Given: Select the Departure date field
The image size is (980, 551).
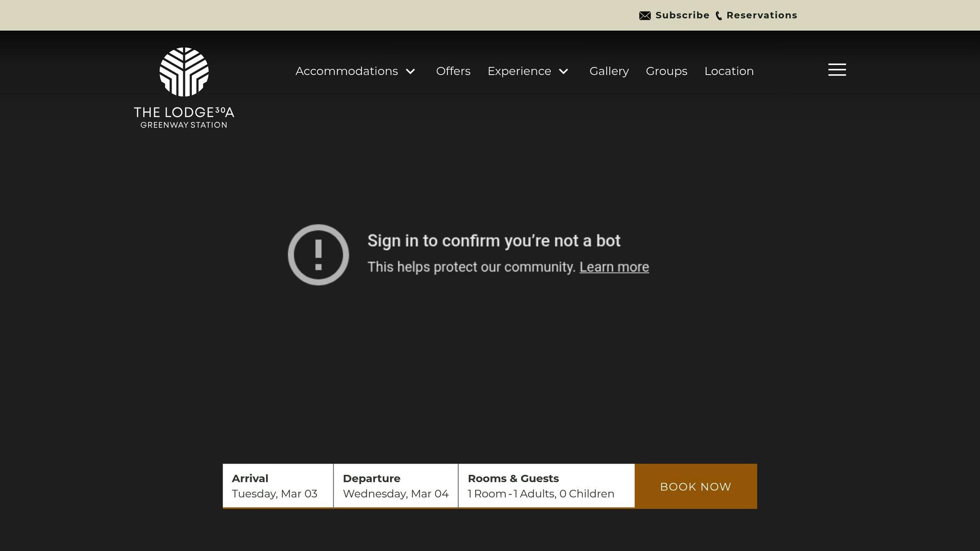Looking at the screenshot, I should tap(396, 486).
